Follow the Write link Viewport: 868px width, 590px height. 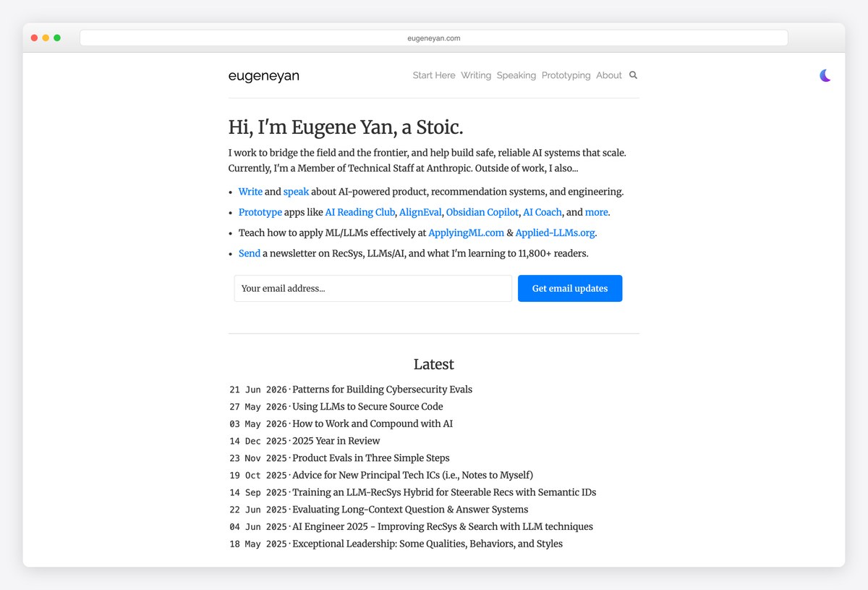(250, 192)
